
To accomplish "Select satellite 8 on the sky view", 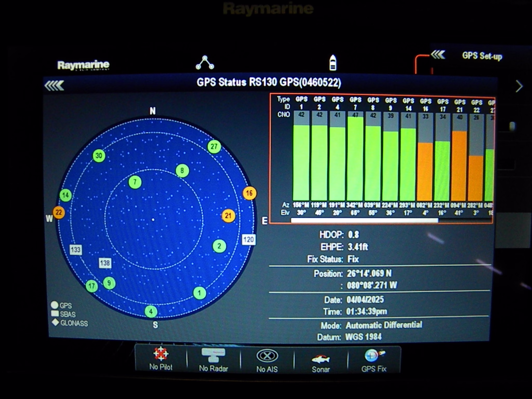I will pyautogui.click(x=182, y=171).
